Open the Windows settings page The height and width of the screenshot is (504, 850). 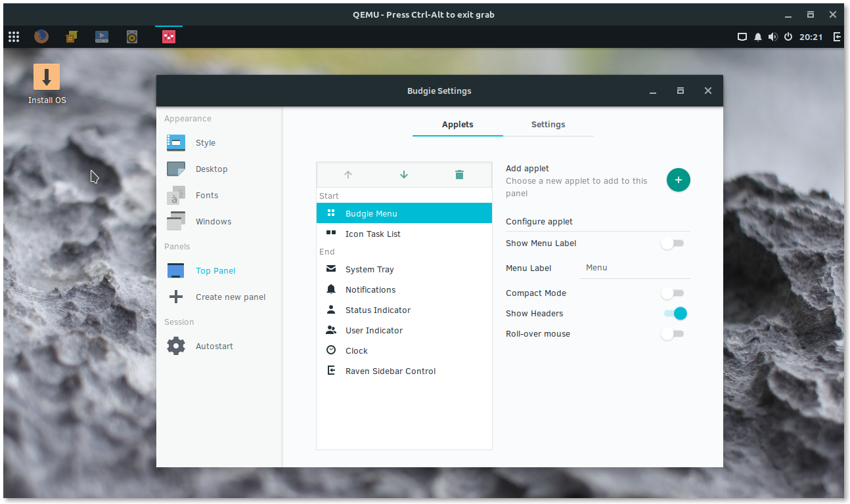tap(219, 221)
